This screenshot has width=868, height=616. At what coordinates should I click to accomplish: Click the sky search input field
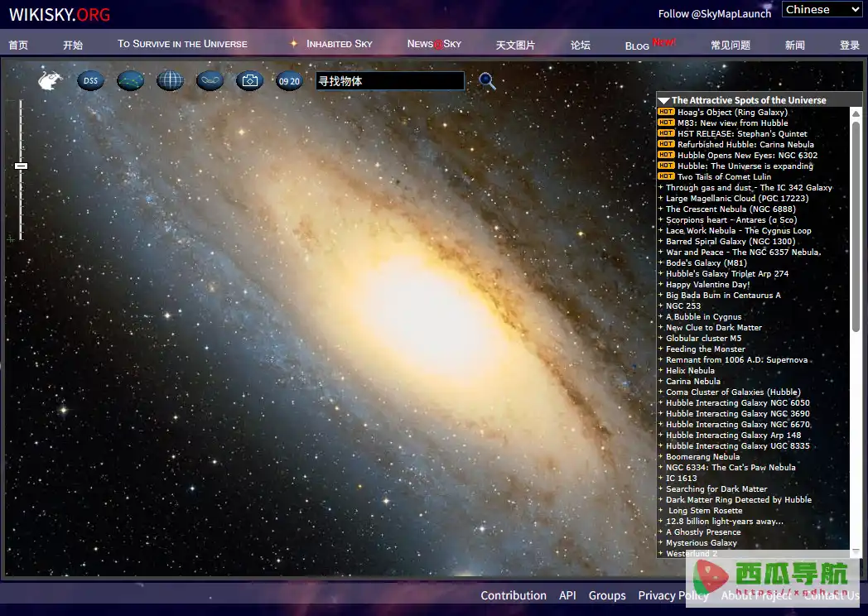(x=390, y=81)
